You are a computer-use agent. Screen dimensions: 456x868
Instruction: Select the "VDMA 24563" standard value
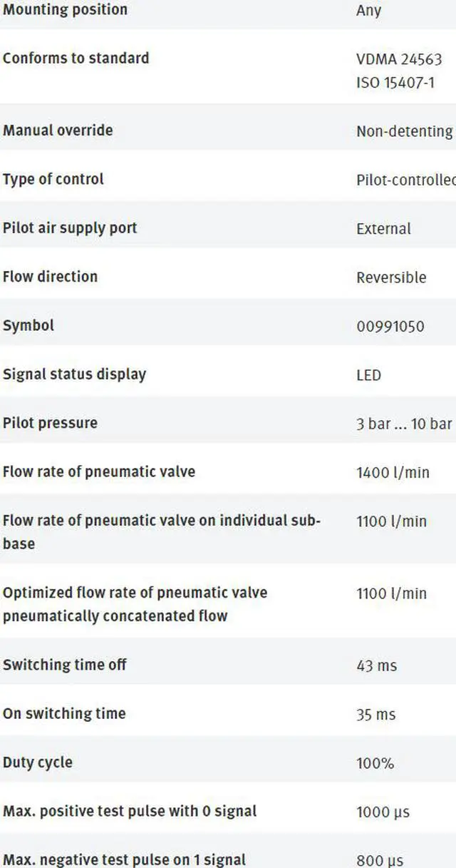tap(399, 60)
